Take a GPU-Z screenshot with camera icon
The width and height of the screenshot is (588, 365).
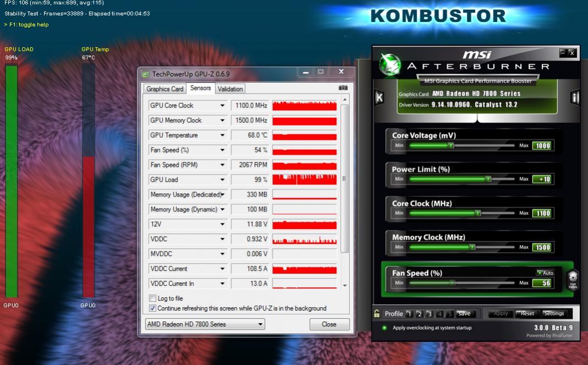[343, 88]
